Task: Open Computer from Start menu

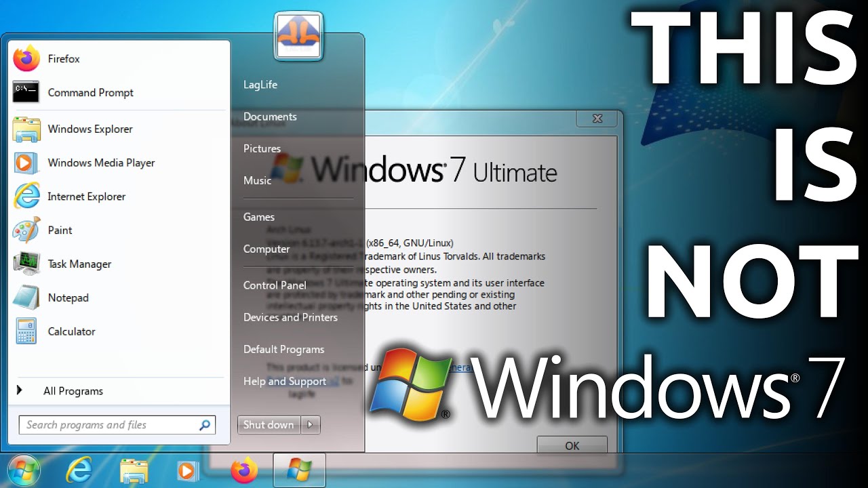Action: point(267,249)
